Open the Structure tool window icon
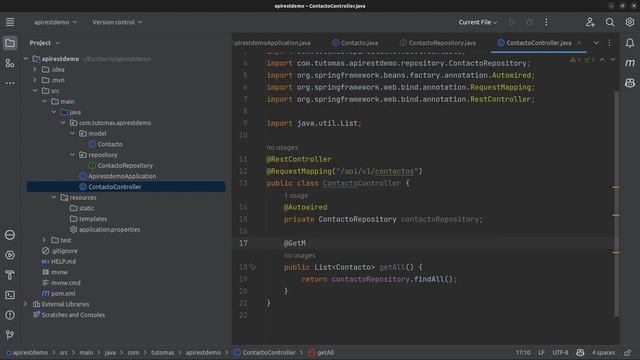This screenshot has height=360, width=640. click(10, 63)
